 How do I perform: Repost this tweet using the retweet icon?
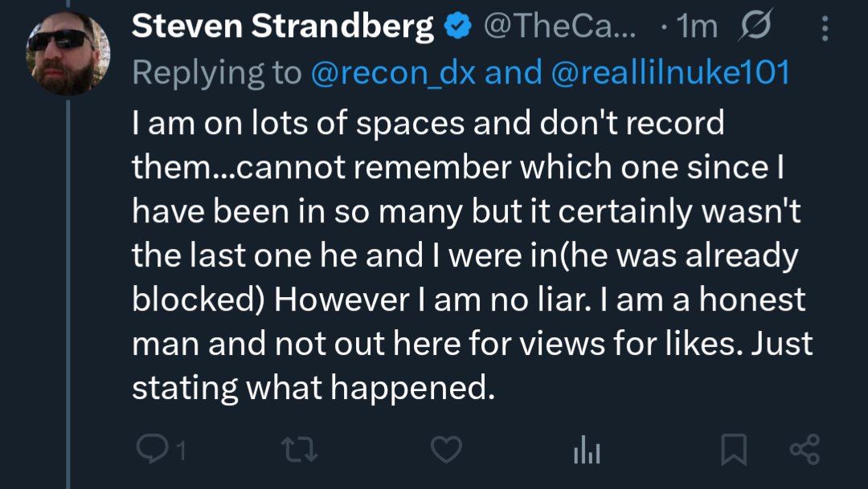pyautogui.click(x=301, y=450)
